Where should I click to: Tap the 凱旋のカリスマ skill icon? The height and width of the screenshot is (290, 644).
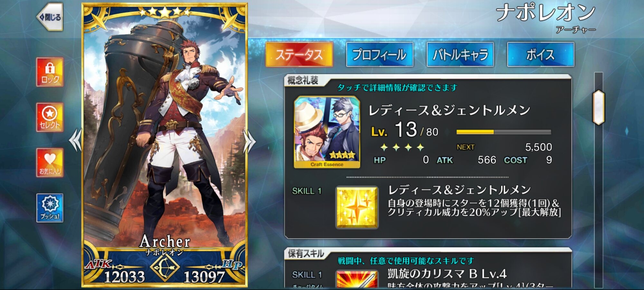357,279
